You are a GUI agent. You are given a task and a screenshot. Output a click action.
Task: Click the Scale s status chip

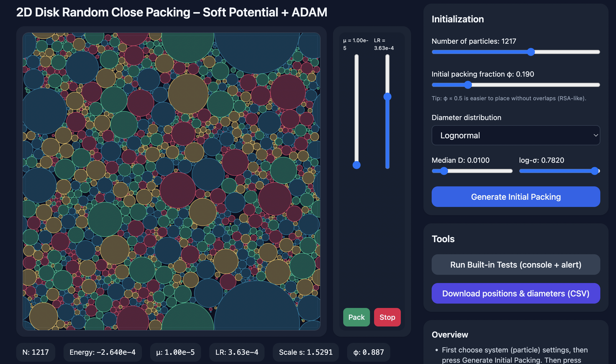pos(306,352)
